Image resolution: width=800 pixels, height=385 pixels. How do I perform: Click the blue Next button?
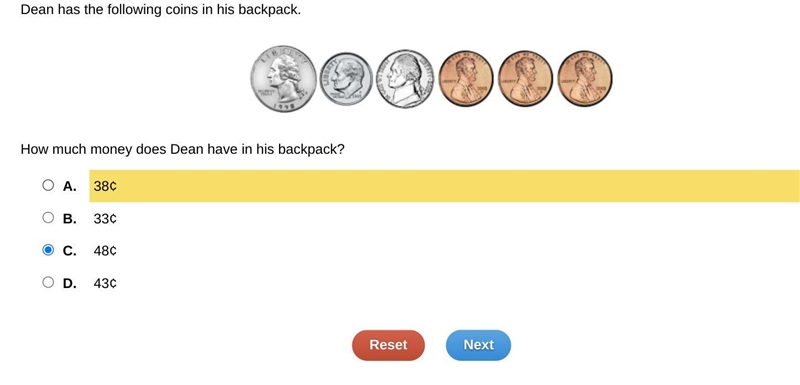coord(479,345)
